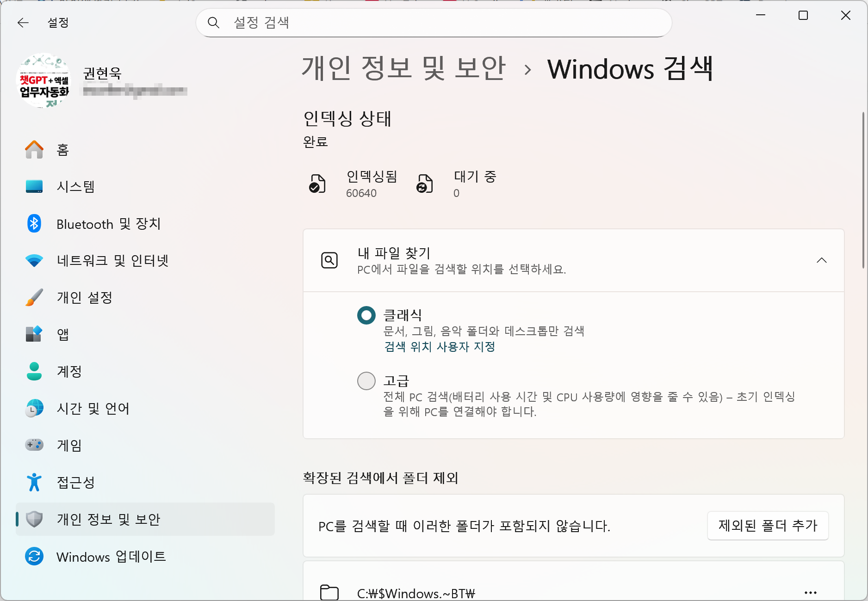Open more options for C:\$Windows.~BT\ folder
The height and width of the screenshot is (601, 868).
click(811, 592)
